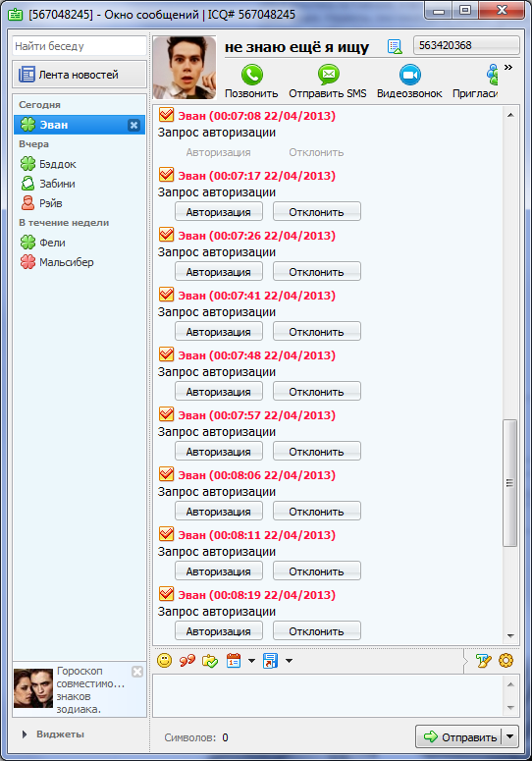Click the ICQ number field 563420368
This screenshot has width=532, height=761.
tap(466, 45)
